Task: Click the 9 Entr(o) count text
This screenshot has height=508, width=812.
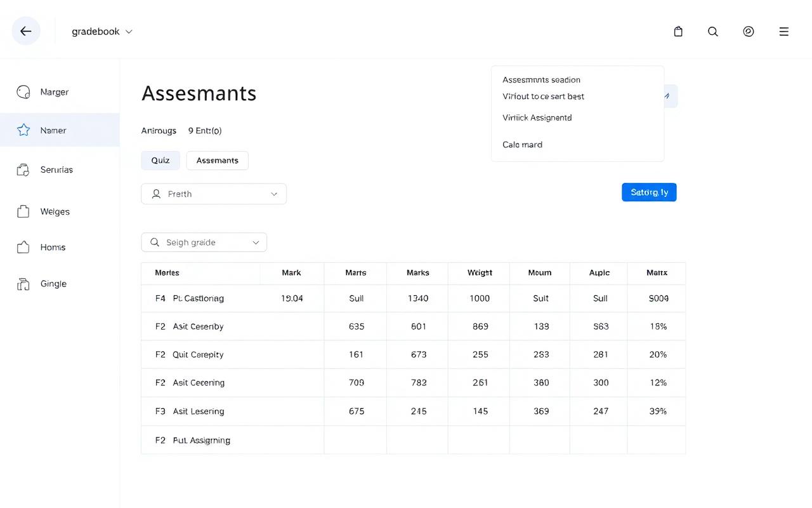Action: click(x=205, y=131)
